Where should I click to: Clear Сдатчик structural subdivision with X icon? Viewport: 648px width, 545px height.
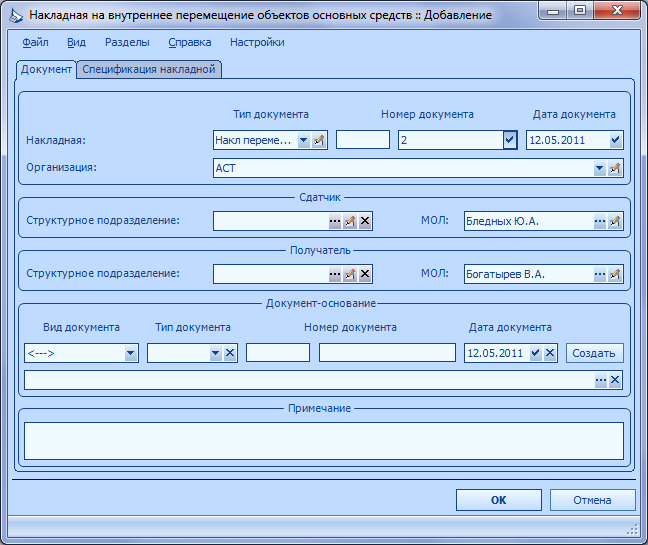coord(365,221)
